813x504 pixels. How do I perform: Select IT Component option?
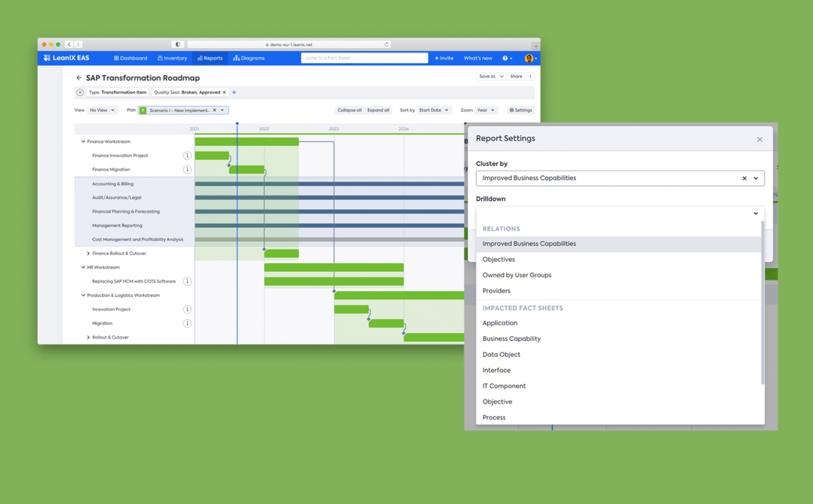[x=618, y=386]
